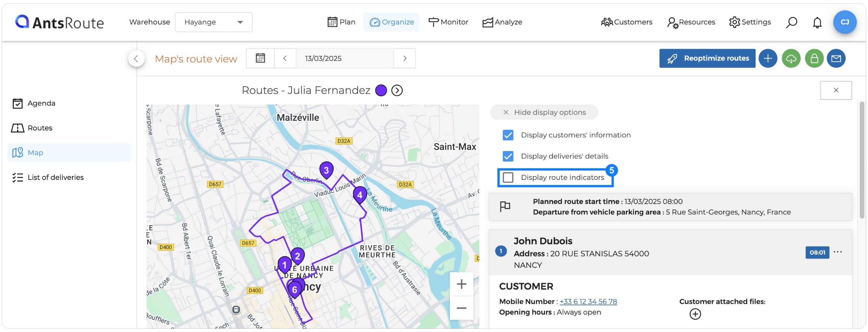Open the calendar date picker icon
The image size is (868, 332).
coord(260,58)
